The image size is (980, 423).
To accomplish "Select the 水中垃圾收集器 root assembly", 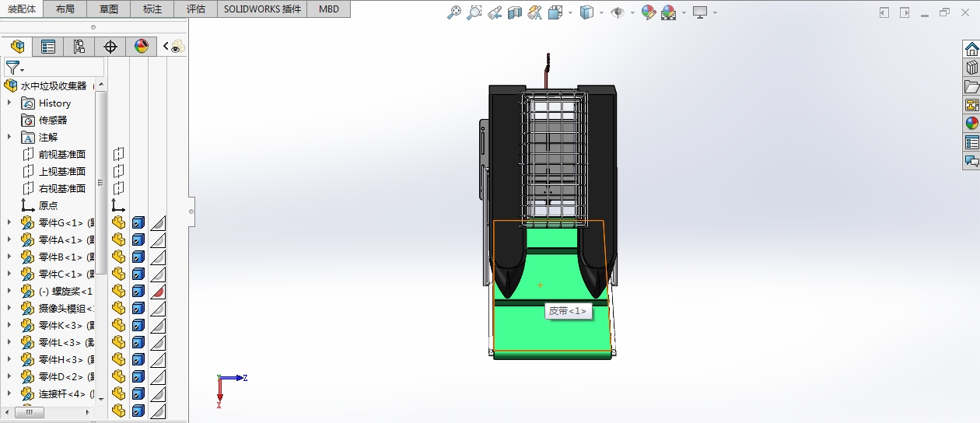I will tap(54, 86).
